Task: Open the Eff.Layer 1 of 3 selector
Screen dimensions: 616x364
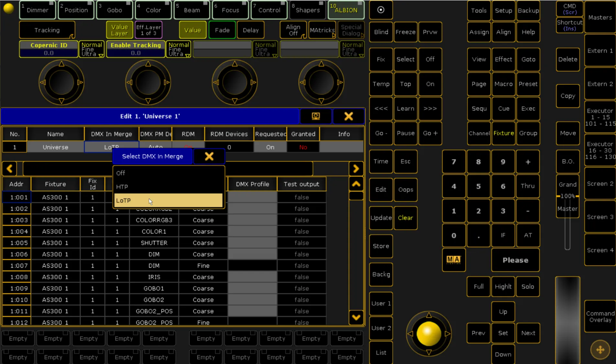Action: tap(148, 30)
